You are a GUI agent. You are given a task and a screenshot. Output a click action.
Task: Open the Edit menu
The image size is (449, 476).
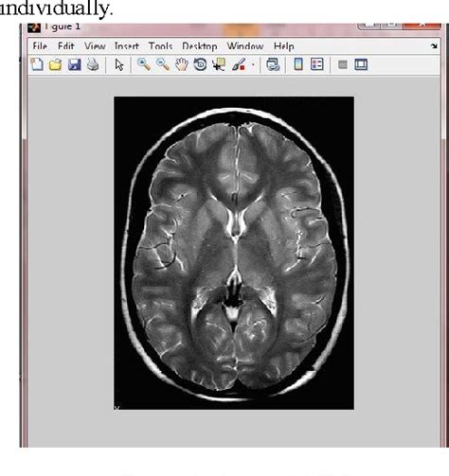(66, 46)
